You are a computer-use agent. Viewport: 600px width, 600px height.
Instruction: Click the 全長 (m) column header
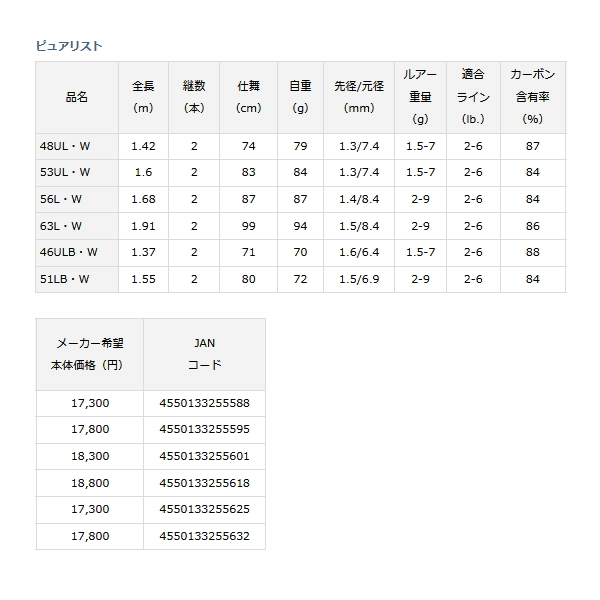coord(143,97)
